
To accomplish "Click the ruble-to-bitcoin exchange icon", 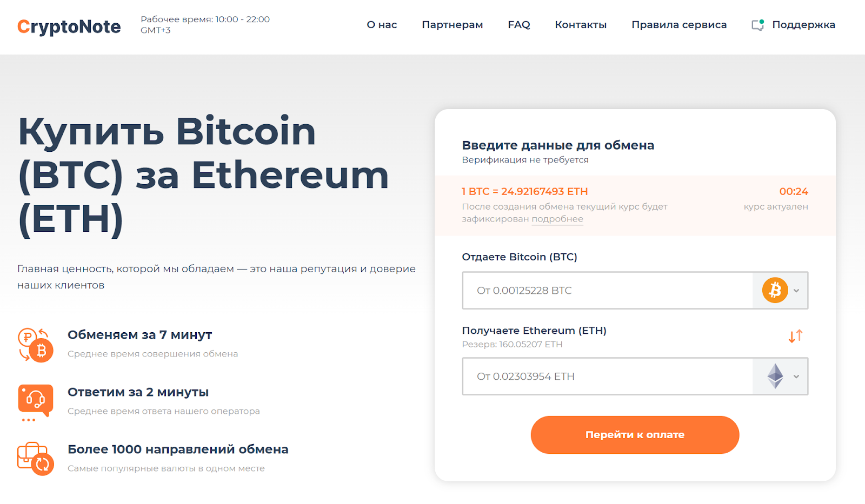I will (x=36, y=345).
